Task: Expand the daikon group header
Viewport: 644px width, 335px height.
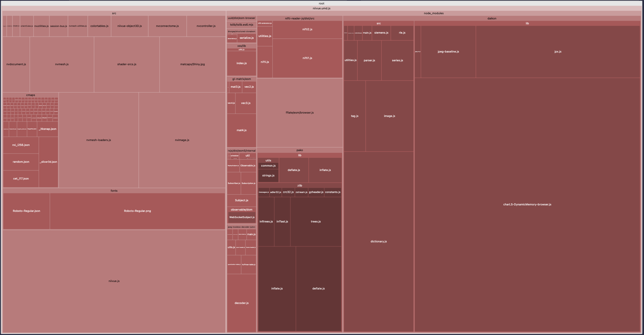Action: (492, 18)
